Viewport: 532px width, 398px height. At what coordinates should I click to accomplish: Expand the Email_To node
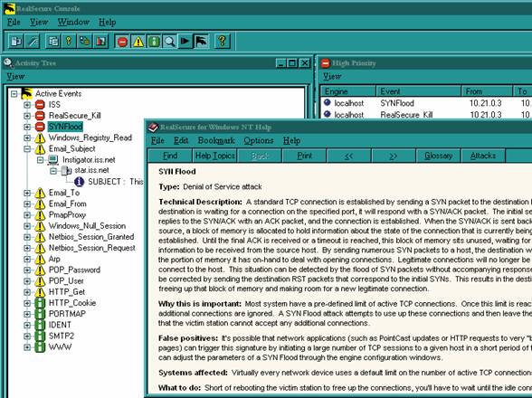pos(27,193)
